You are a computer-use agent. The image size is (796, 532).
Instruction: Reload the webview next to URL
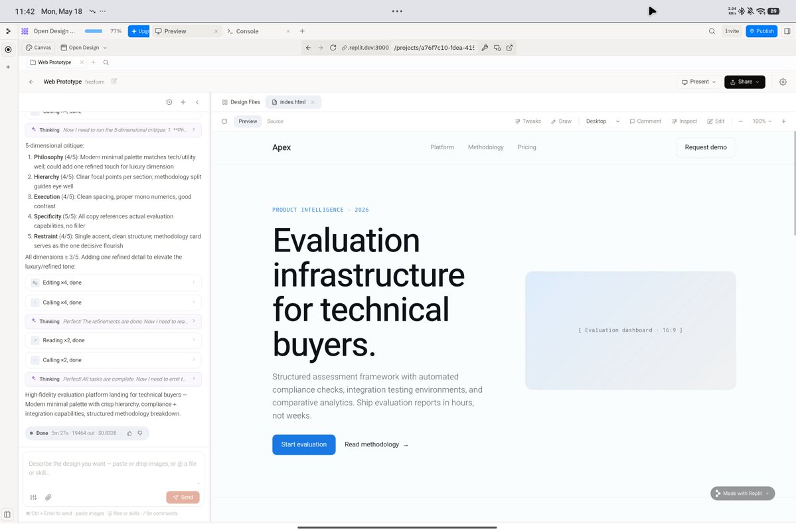333,48
